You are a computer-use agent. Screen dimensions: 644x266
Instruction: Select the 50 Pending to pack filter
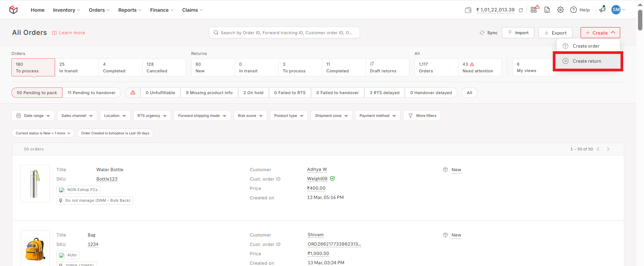(x=37, y=93)
